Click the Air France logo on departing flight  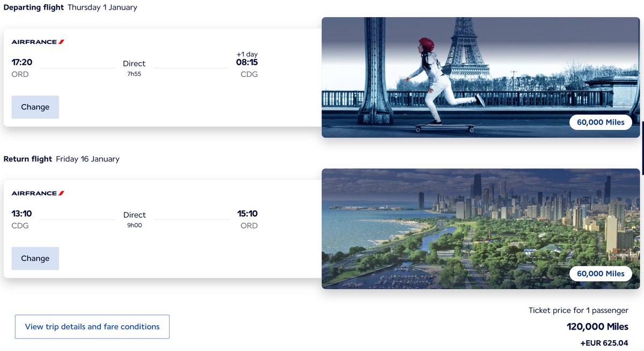coord(38,42)
